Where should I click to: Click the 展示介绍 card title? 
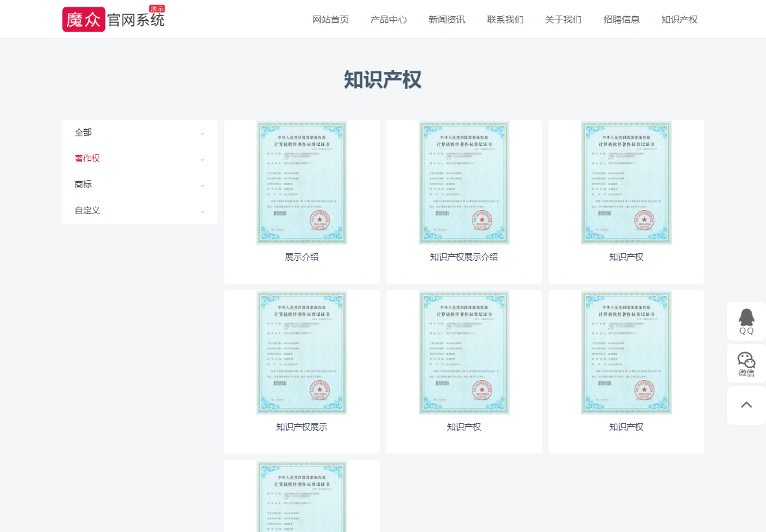click(x=302, y=257)
